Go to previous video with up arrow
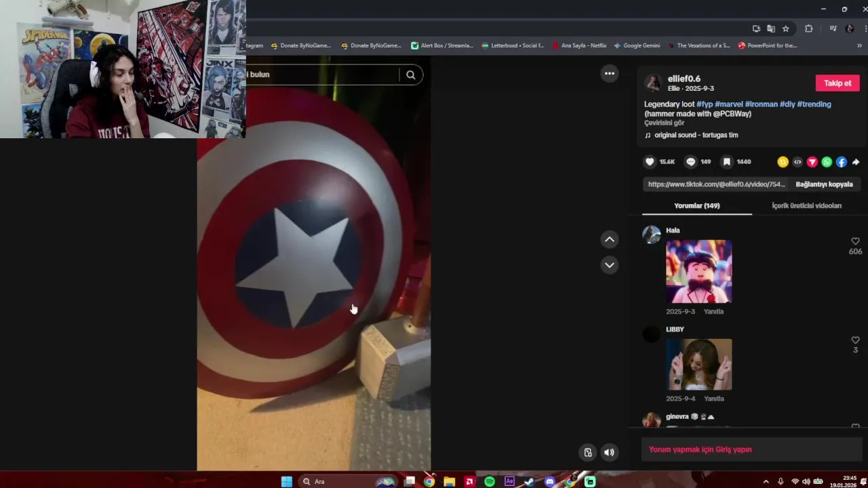The width and height of the screenshot is (868, 488). pos(610,239)
